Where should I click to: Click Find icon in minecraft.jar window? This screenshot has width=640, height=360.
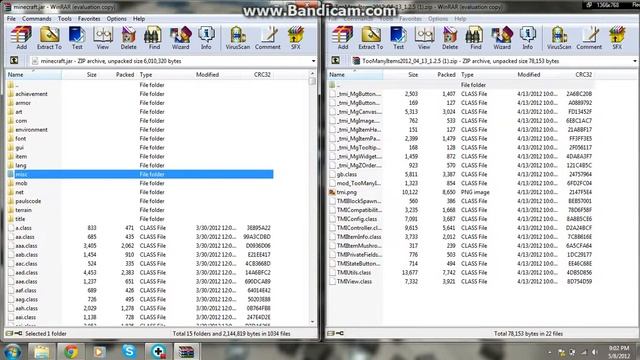pos(154,38)
